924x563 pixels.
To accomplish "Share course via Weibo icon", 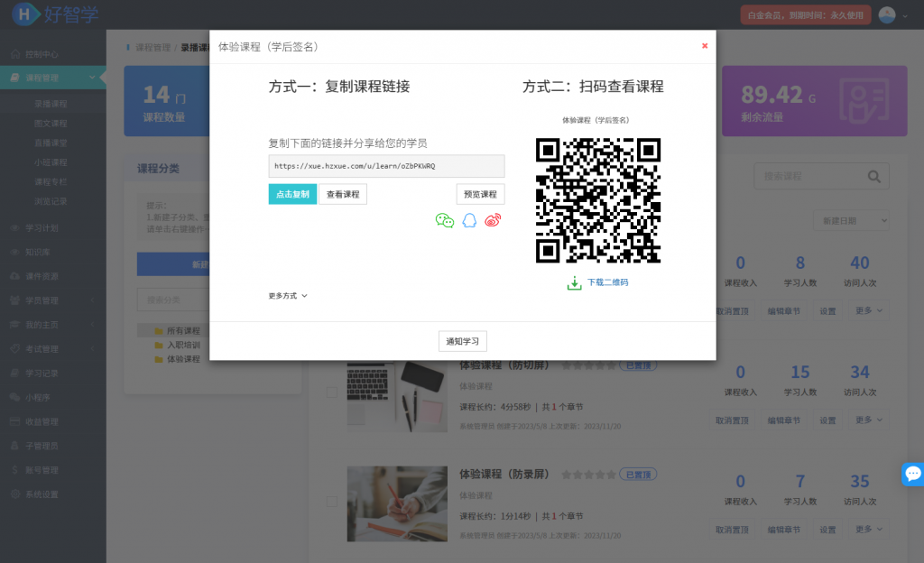I will pos(493,220).
